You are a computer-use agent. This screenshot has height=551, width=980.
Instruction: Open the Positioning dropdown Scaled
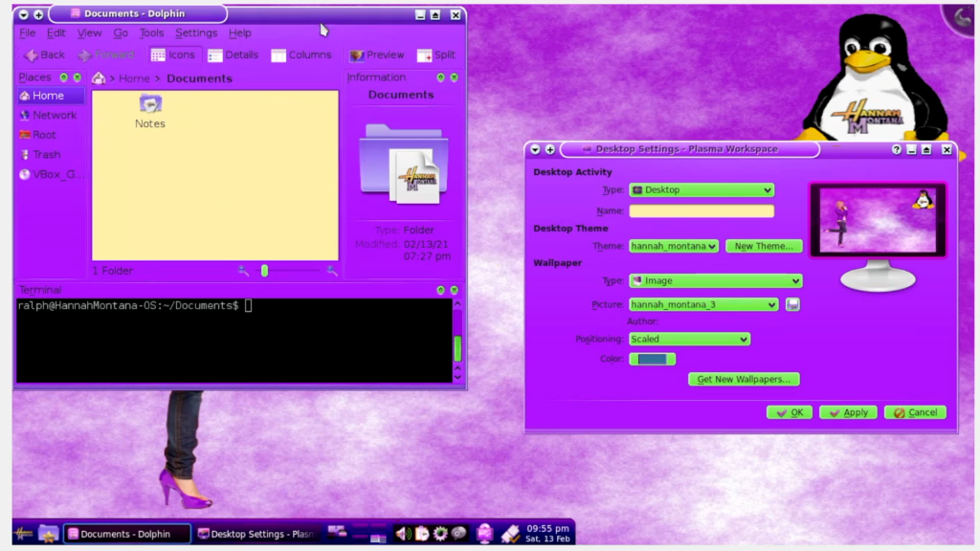point(689,340)
